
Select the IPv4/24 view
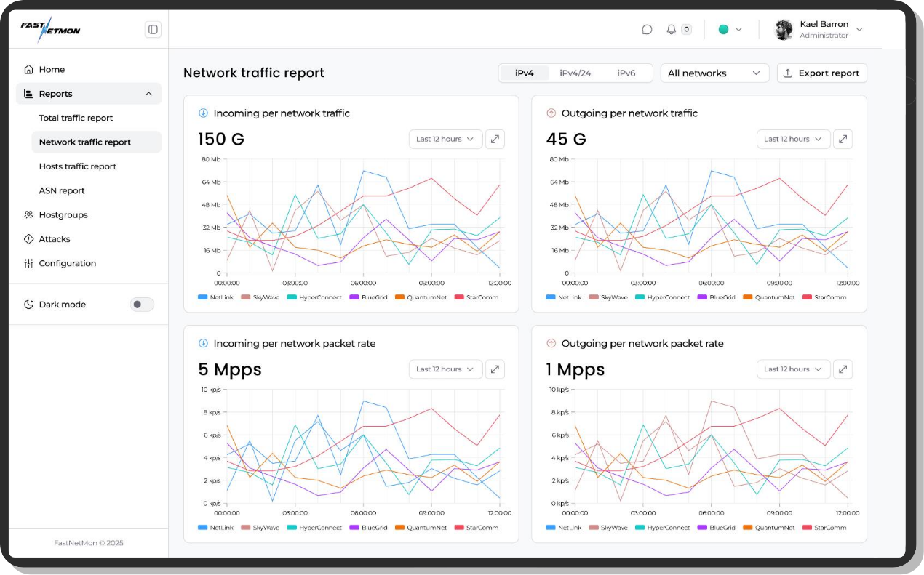577,73
